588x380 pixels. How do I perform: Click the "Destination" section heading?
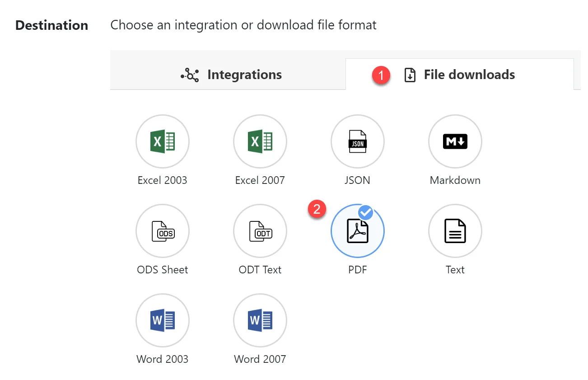(x=52, y=25)
